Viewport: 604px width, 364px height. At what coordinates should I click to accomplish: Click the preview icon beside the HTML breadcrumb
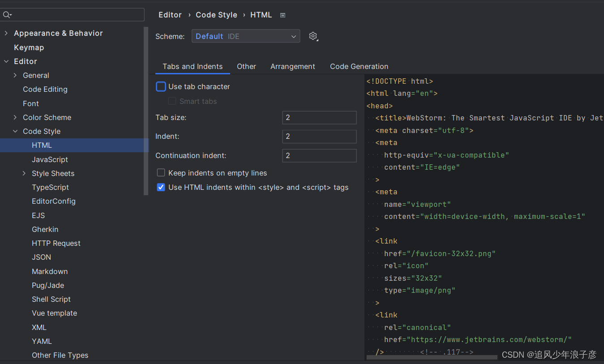pyautogui.click(x=283, y=15)
